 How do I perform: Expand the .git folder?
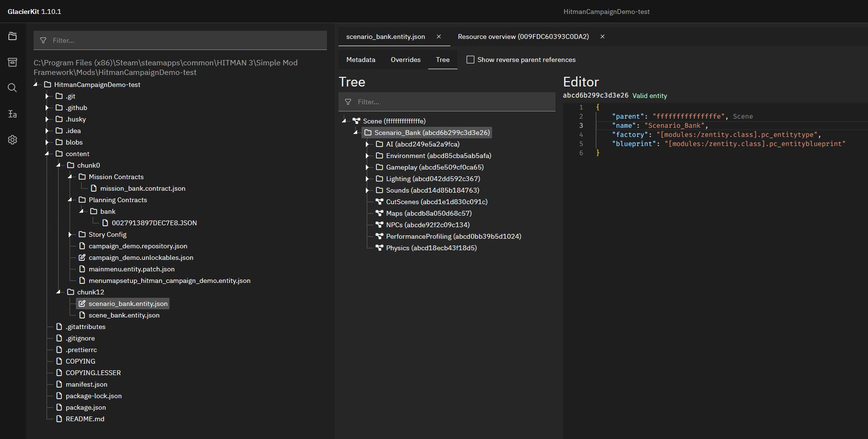click(x=47, y=96)
